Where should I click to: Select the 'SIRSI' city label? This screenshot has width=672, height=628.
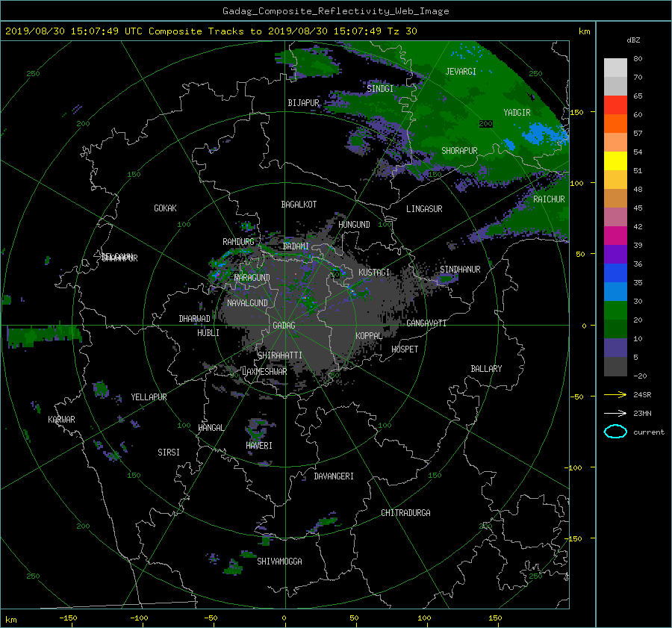[169, 453]
